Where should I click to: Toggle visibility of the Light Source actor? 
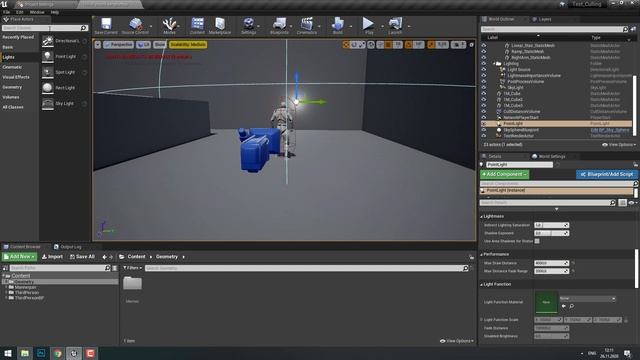[x=484, y=70]
